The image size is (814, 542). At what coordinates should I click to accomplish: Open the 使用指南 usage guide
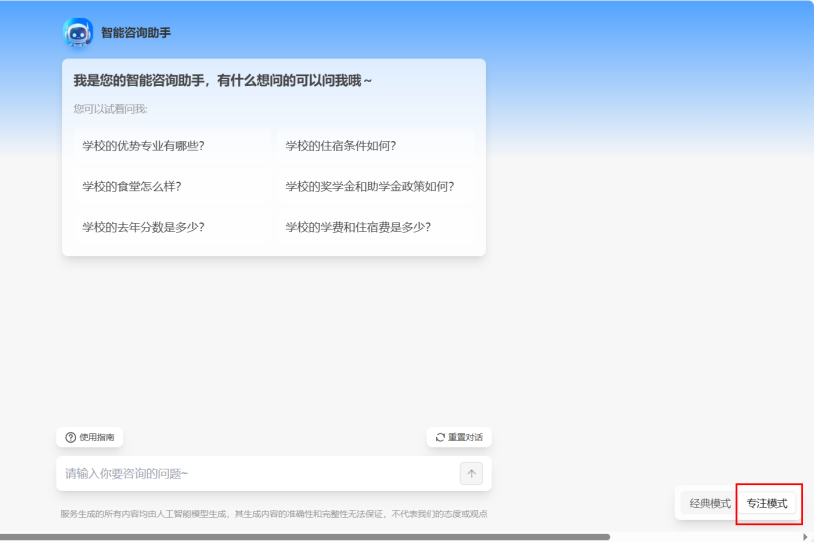click(x=90, y=437)
